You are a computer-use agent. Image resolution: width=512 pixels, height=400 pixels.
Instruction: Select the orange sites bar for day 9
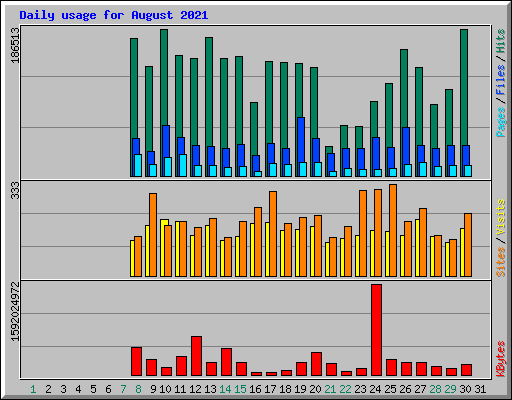tap(153, 235)
